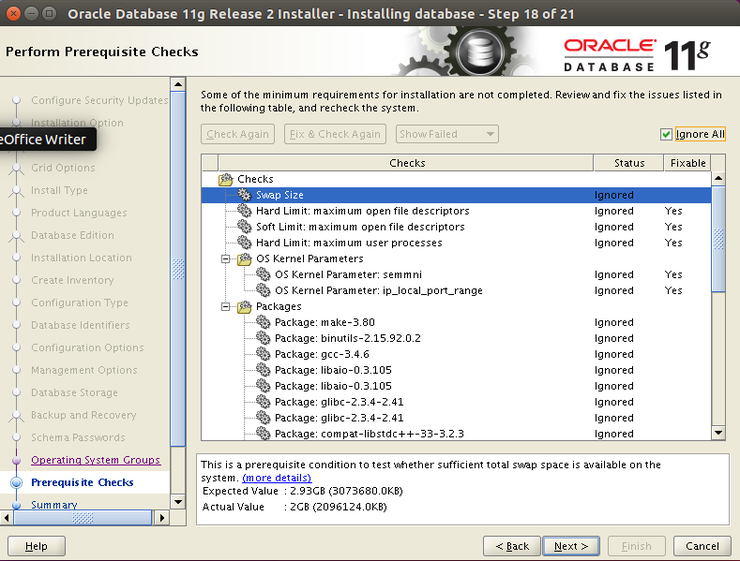The width and height of the screenshot is (740, 561).
Task: Click gear icon for make-3.80 package
Action: click(263, 322)
